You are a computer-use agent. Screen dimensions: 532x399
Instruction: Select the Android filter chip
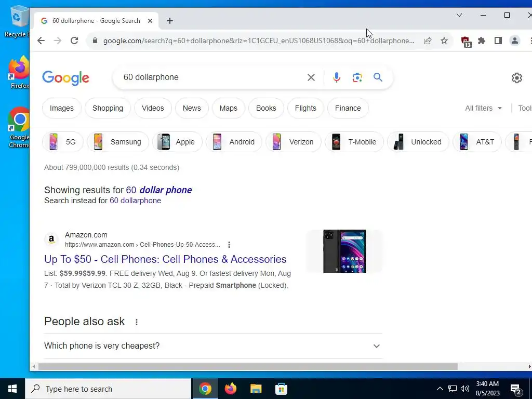tap(234, 142)
